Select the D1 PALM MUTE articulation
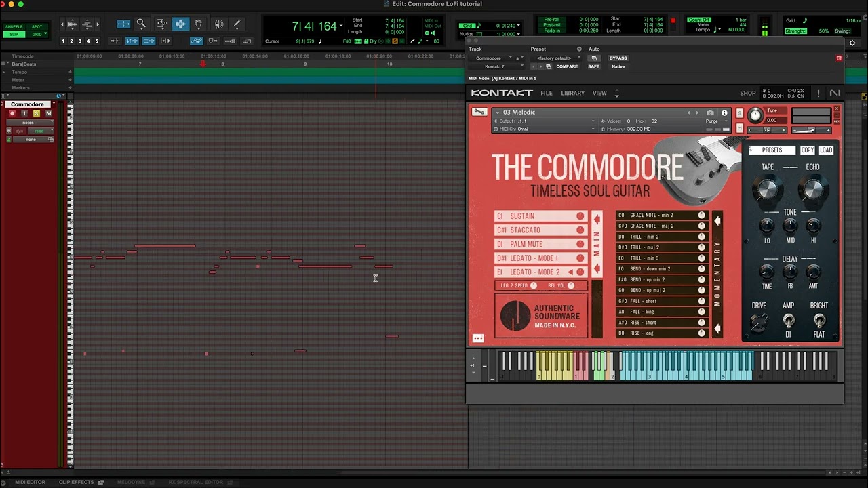This screenshot has width=868, height=488. click(x=540, y=244)
